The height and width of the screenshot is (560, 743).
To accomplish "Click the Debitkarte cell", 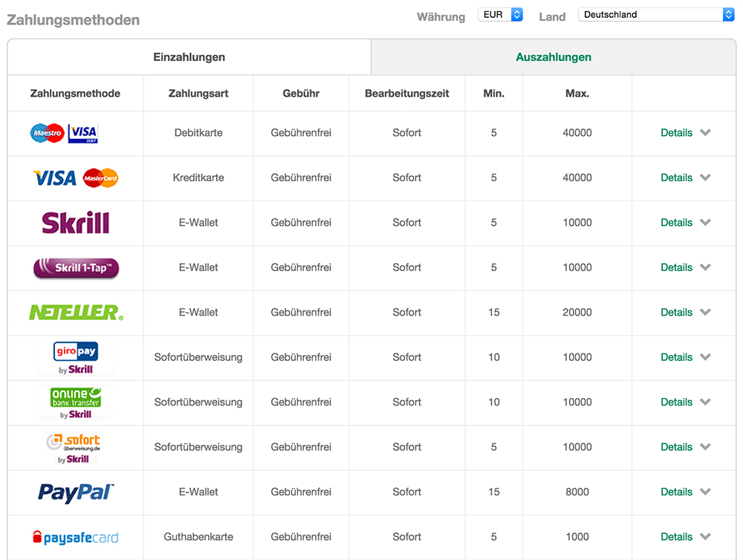I will (x=198, y=133).
